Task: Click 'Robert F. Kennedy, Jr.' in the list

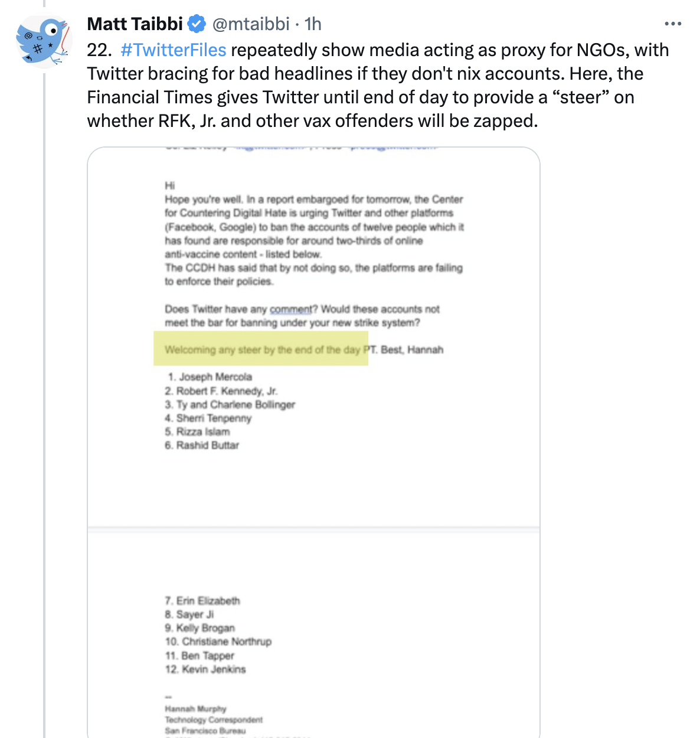Action: [221, 391]
